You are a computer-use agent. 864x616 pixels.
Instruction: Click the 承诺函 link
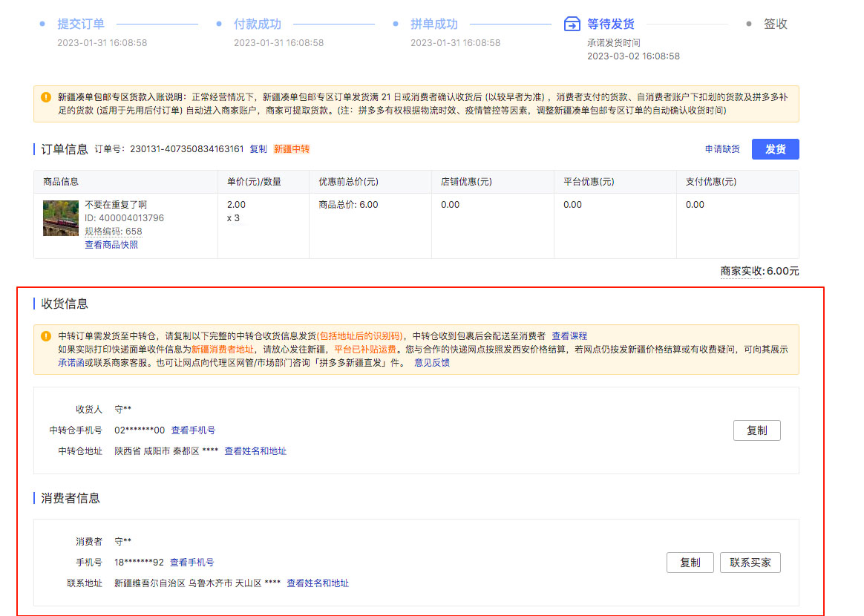(72, 363)
